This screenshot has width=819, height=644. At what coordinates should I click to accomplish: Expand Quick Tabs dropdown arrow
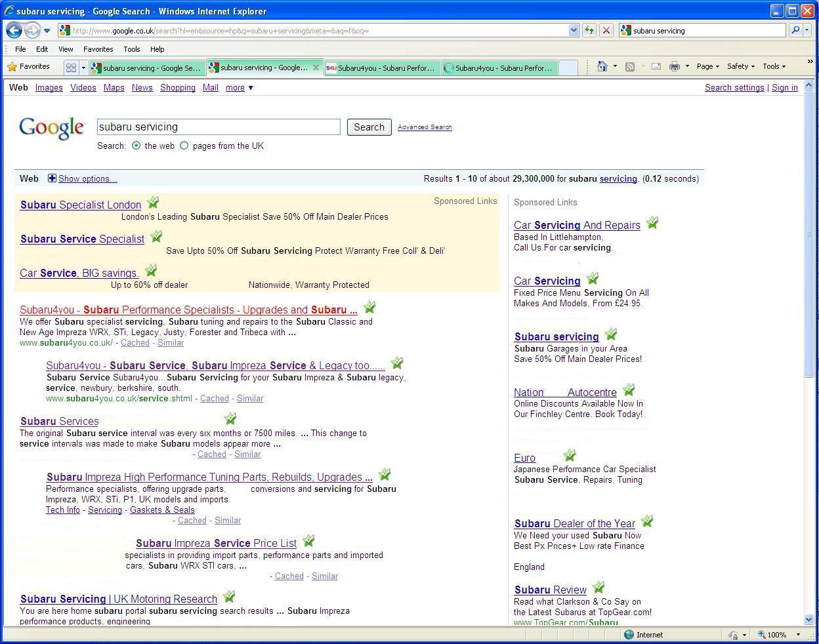point(83,68)
